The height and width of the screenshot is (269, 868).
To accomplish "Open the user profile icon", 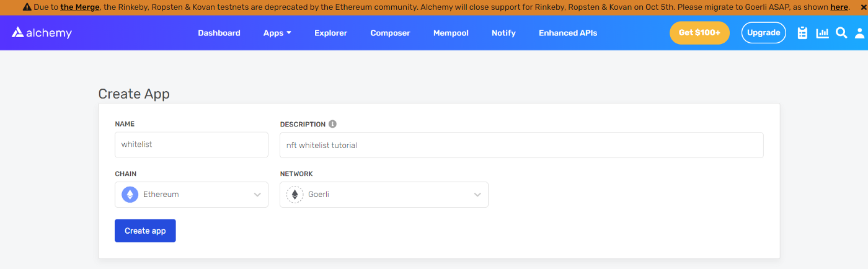I will point(860,33).
